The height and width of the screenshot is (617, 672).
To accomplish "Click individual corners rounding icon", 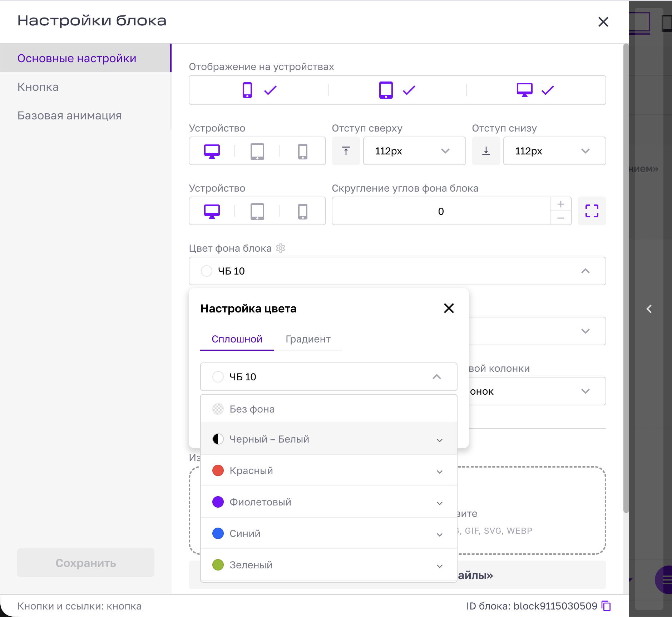I will (592, 211).
